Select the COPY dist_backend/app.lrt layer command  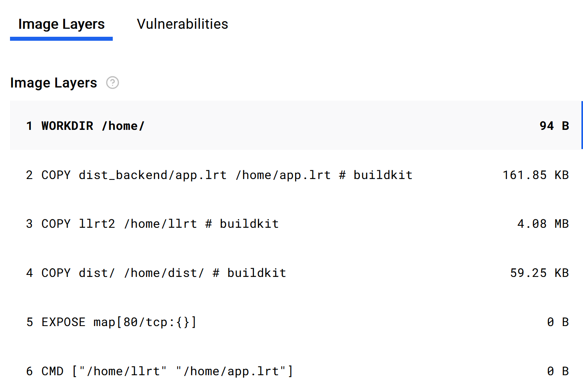(x=227, y=175)
